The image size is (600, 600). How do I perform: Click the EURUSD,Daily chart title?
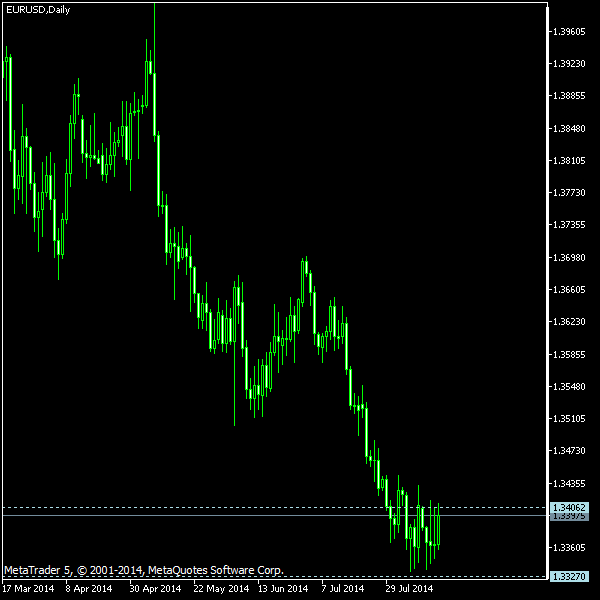pos(38,10)
